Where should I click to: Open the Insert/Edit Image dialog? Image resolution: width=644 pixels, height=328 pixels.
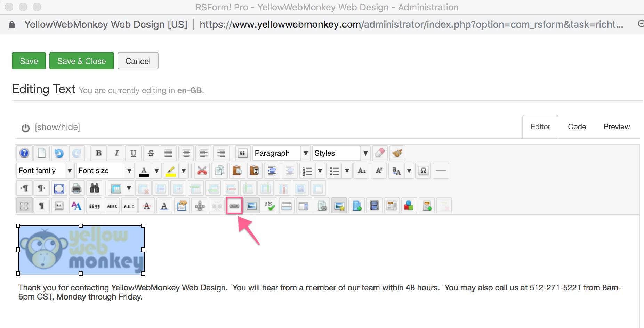[252, 206]
